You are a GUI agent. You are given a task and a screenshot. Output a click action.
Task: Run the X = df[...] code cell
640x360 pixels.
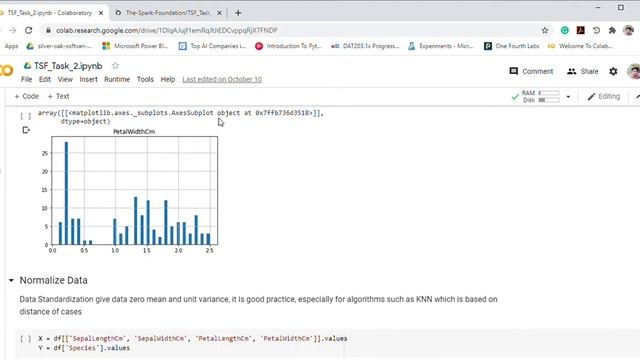pos(26,338)
